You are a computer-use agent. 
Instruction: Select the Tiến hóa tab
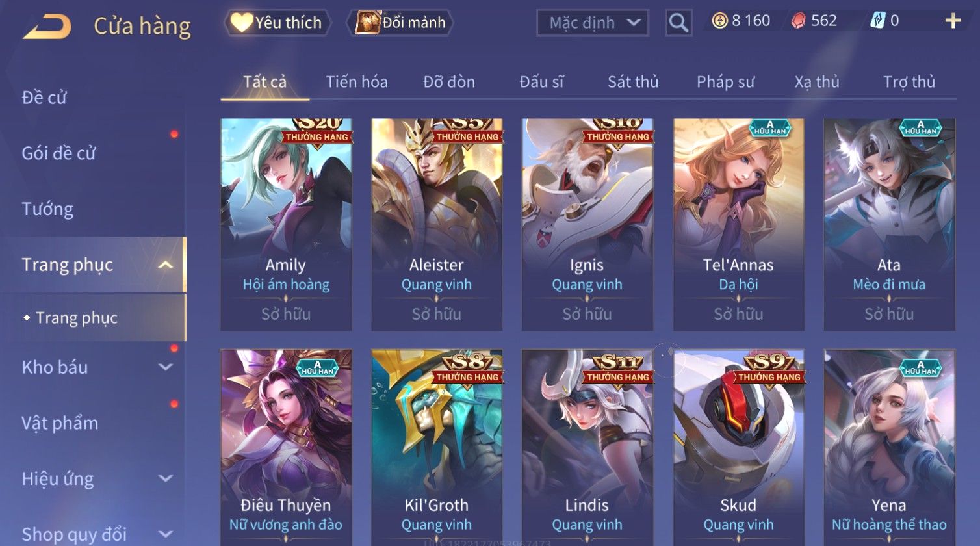pyautogui.click(x=357, y=82)
